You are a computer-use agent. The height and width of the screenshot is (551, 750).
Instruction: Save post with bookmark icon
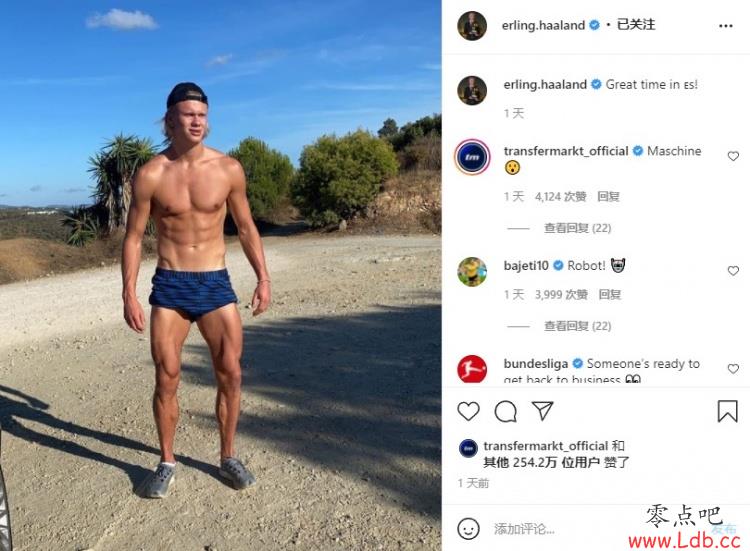(727, 411)
